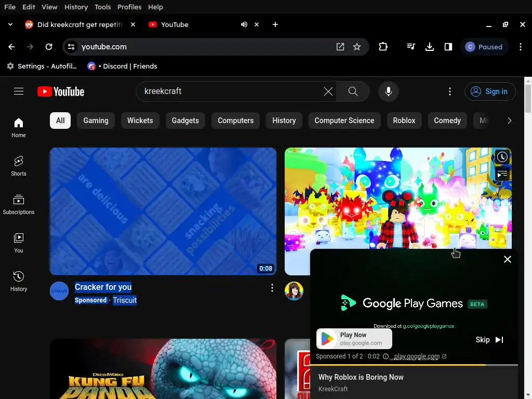Click the Why Roblox is Boring Now title
This screenshot has height=399, width=532.
(361, 377)
